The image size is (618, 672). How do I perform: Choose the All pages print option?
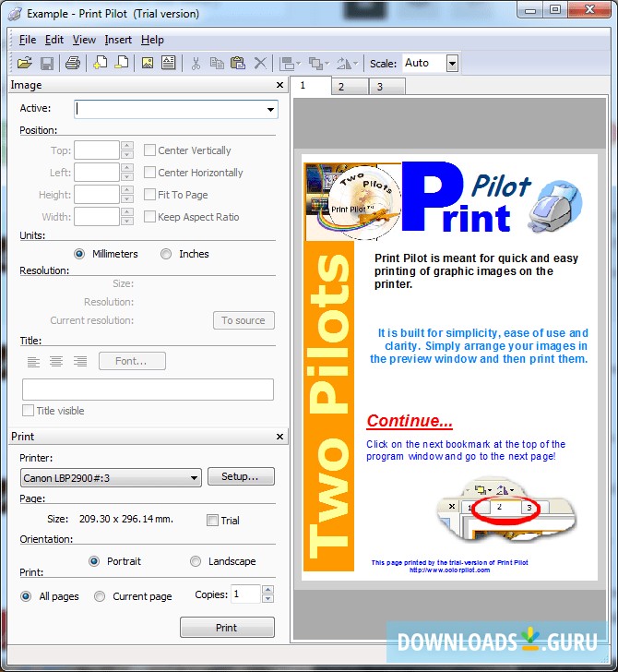click(x=26, y=596)
